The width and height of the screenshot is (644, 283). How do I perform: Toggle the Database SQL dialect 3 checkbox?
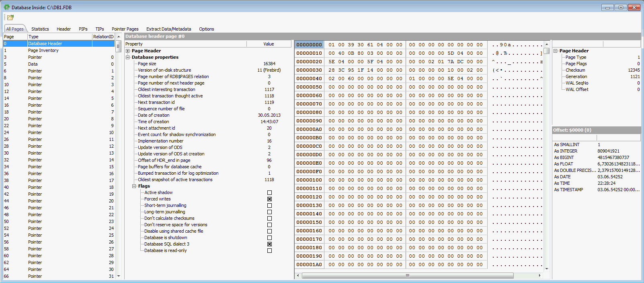click(269, 244)
